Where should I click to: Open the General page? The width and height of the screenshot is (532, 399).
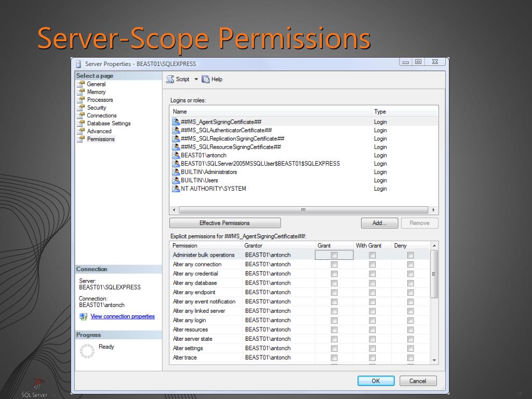coord(96,84)
